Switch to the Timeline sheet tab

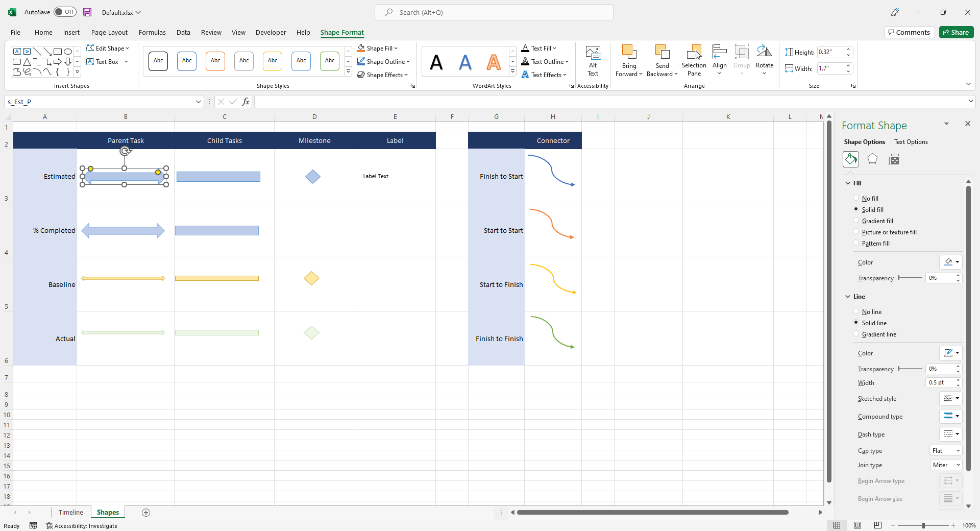click(70, 512)
